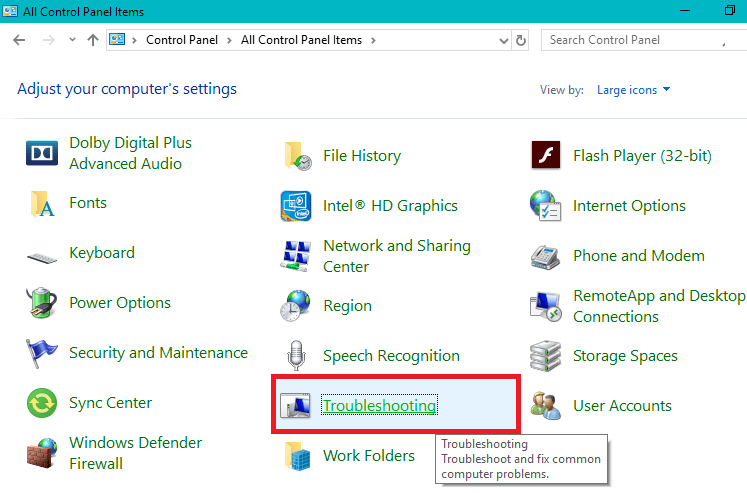
Task: Open the Windows Defender Firewall icon
Action: (42, 454)
